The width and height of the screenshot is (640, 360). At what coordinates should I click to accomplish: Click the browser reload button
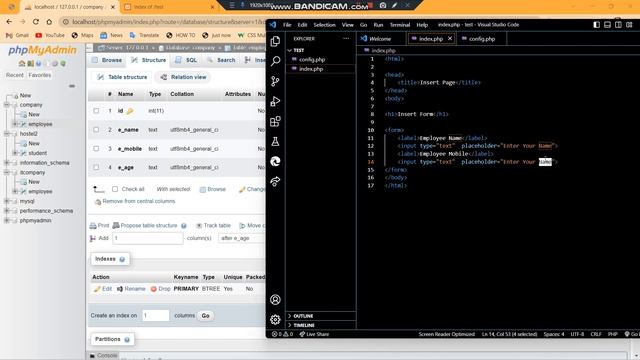[x=36, y=22]
